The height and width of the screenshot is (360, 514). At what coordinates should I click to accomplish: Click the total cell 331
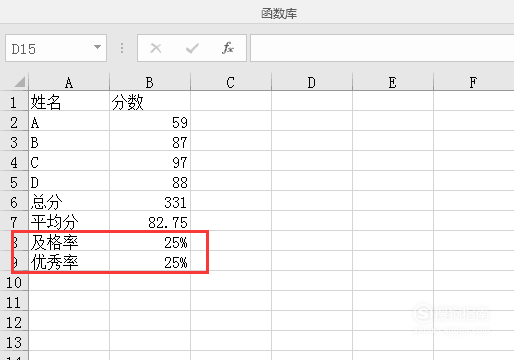coord(150,201)
